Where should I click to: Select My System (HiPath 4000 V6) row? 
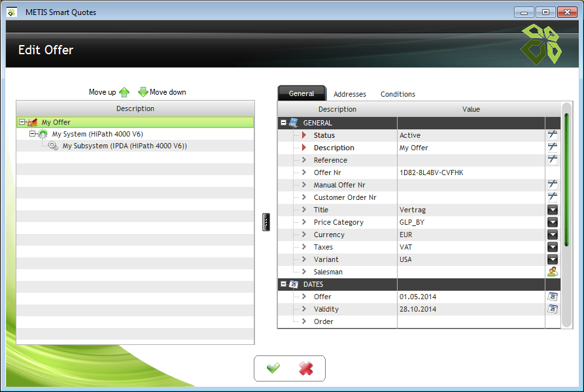pyautogui.click(x=135, y=134)
